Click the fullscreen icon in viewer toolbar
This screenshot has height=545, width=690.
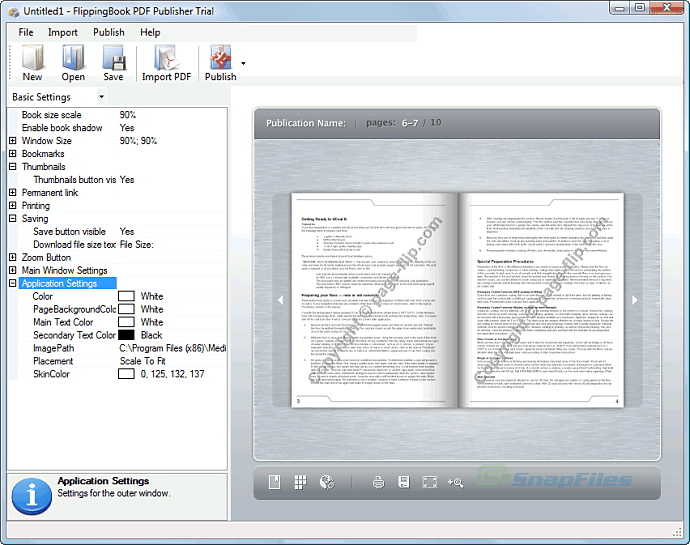[430, 482]
